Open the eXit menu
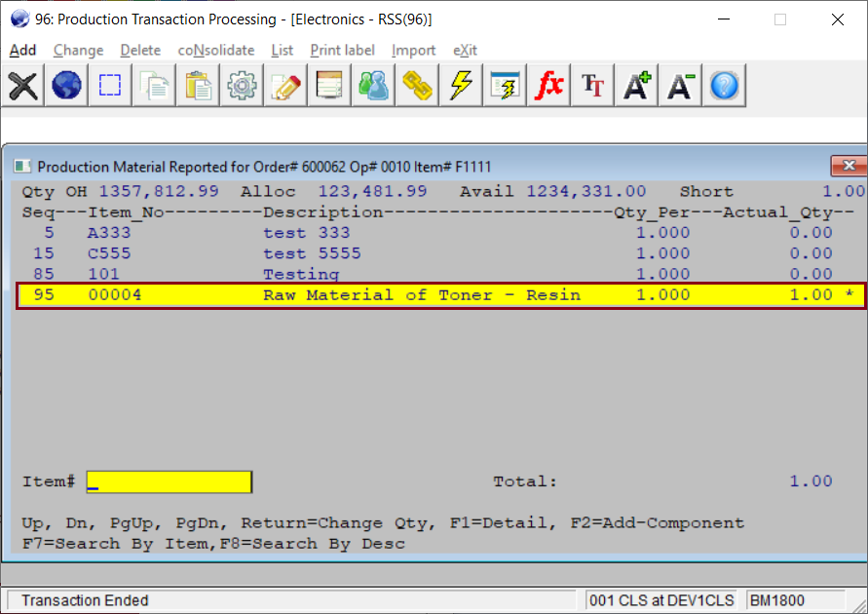Screen dimensions: 868x614 (x=465, y=50)
